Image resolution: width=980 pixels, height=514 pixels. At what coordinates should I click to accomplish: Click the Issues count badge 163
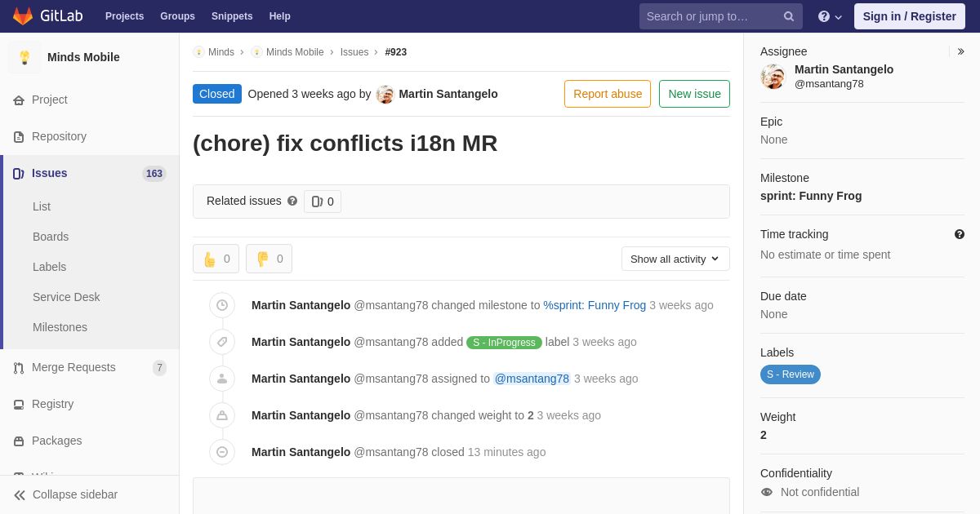pos(154,174)
